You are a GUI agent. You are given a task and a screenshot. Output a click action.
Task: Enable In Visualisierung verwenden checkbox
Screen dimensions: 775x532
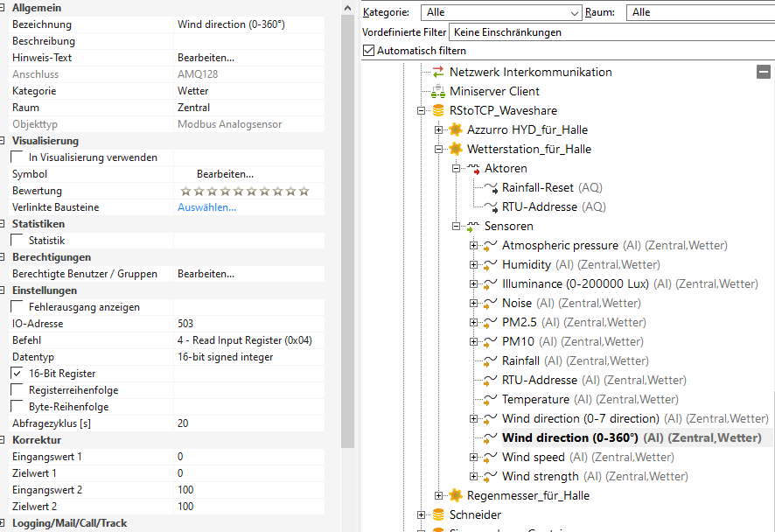[17, 157]
